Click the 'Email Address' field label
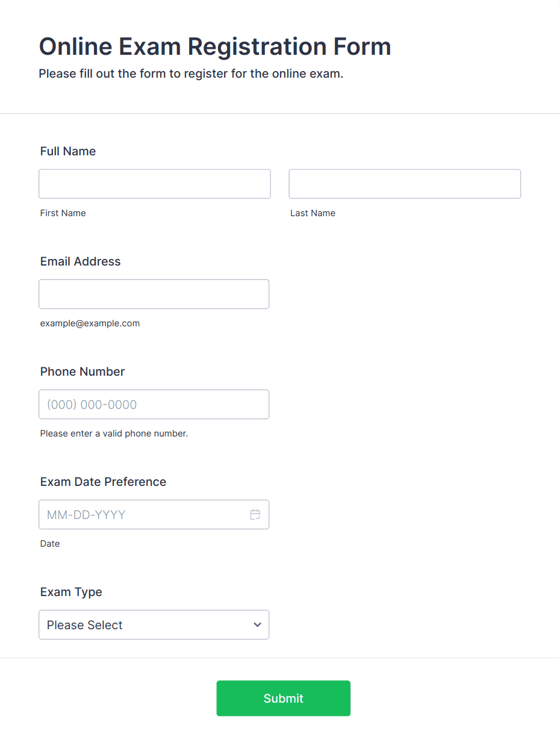 (81, 261)
